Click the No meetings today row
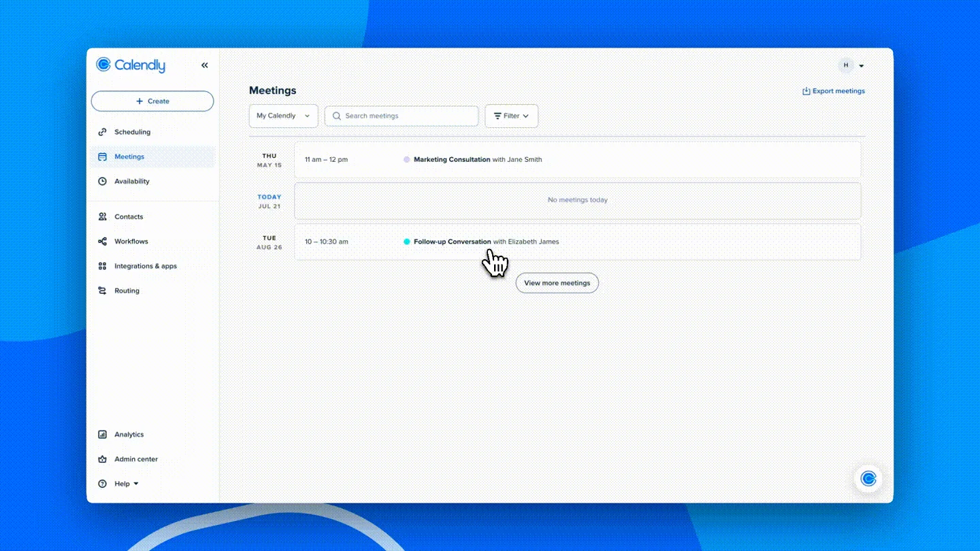This screenshot has height=551, width=980. click(577, 200)
